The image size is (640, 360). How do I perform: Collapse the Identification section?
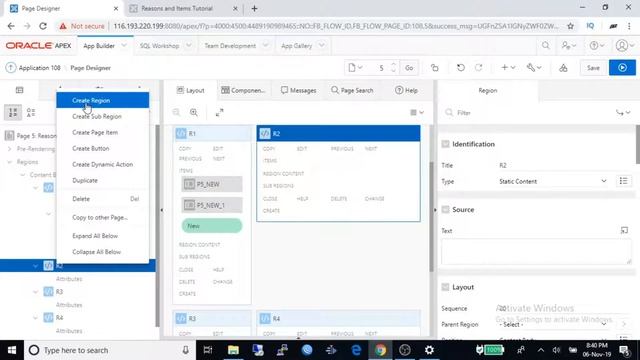coord(446,144)
